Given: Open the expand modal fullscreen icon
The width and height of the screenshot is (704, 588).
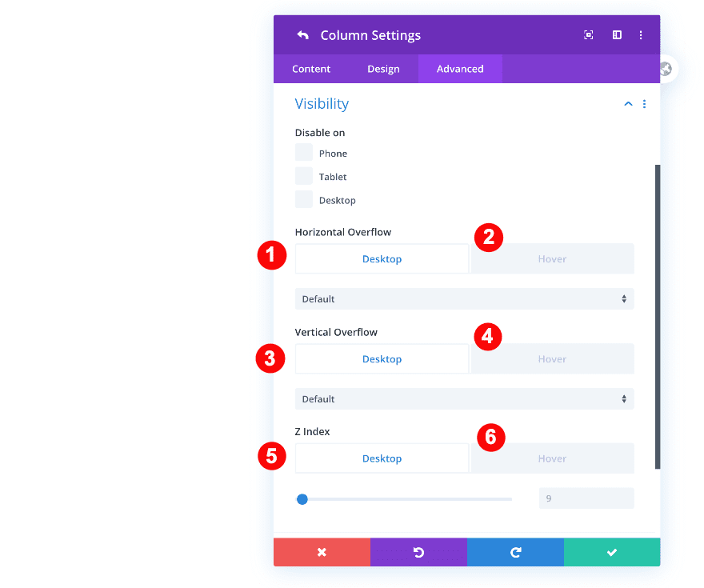Looking at the screenshot, I should click(x=588, y=35).
